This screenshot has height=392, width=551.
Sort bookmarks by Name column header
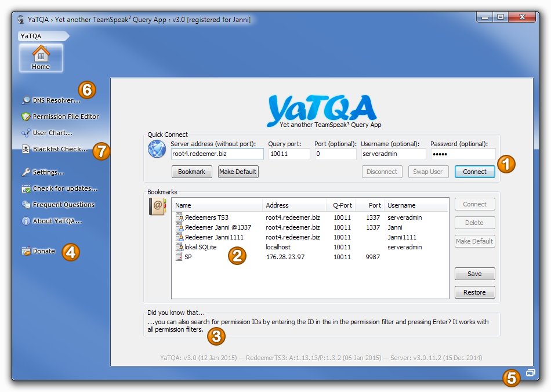tap(217, 205)
